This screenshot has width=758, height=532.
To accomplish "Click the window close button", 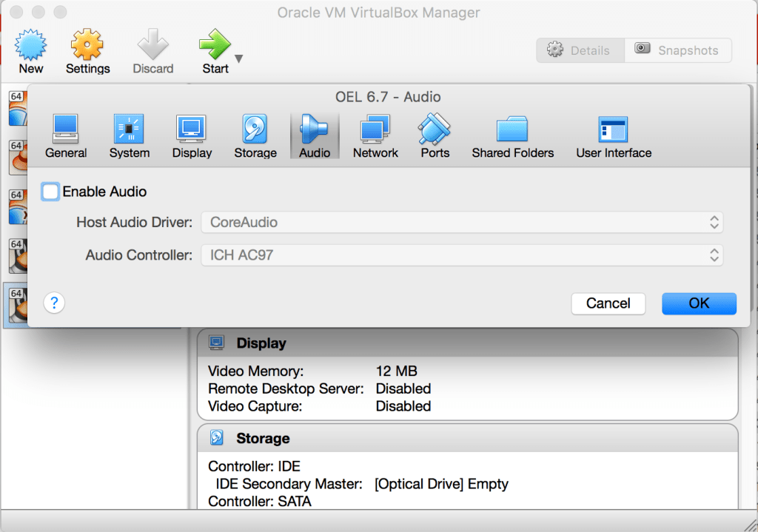I will [x=16, y=12].
